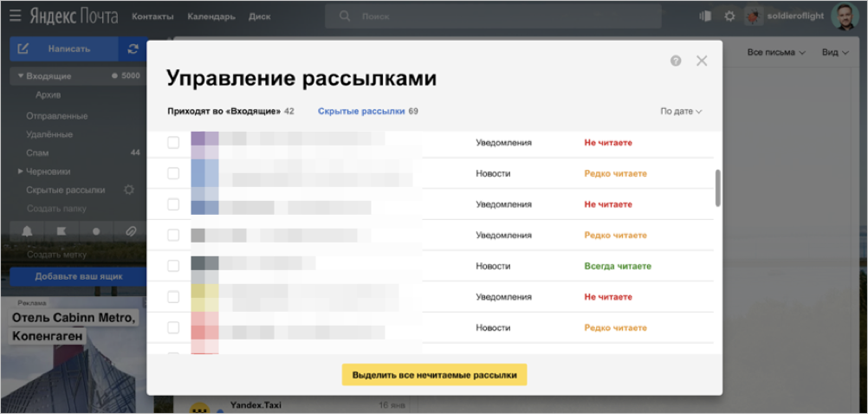Click the Поиск search field
The width and height of the screenshot is (868, 414).
[x=493, y=16]
